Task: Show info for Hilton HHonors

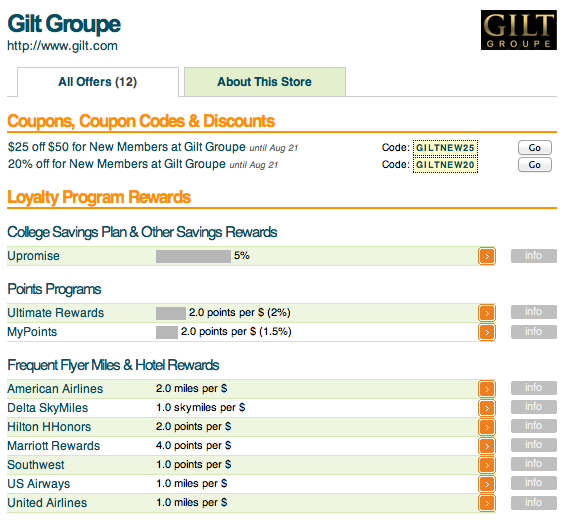Action: coord(533,426)
